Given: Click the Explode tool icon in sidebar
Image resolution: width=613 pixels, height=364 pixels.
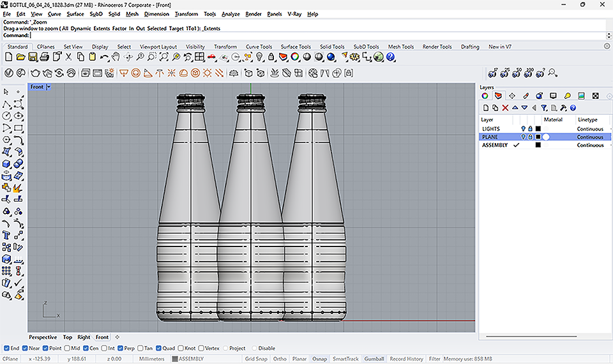Looking at the screenshot, I should (18, 188).
